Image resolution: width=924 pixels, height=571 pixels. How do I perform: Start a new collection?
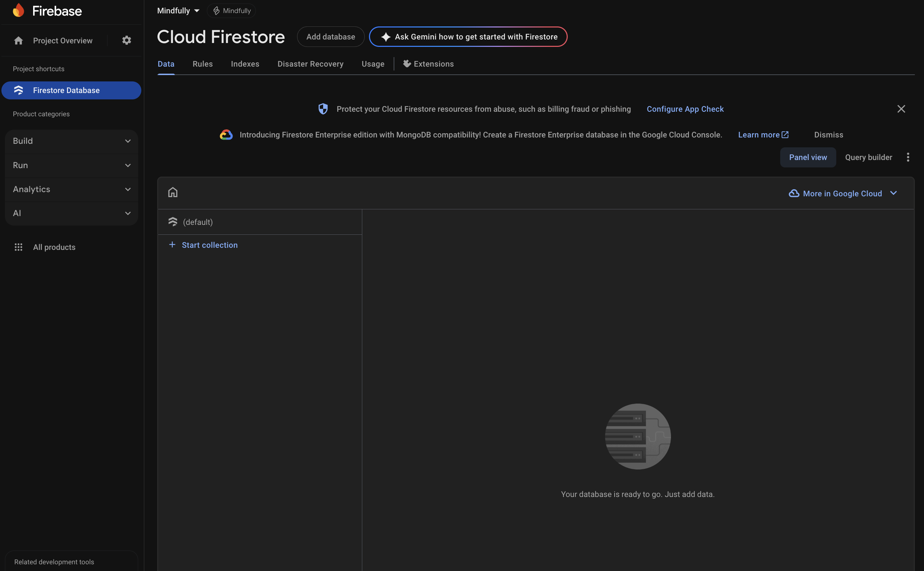[x=209, y=245]
